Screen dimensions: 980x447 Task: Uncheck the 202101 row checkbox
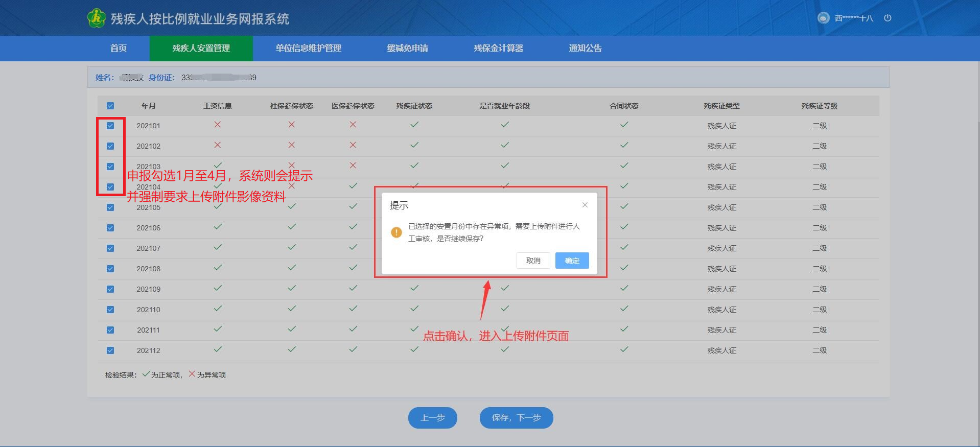click(x=110, y=126)
